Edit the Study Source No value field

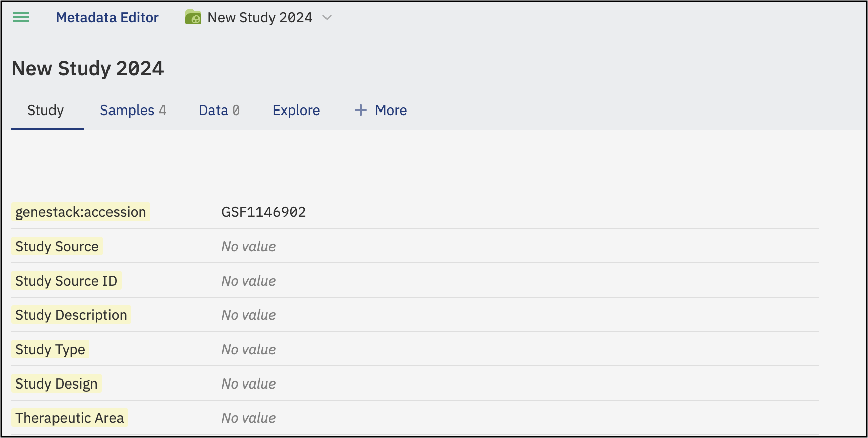(248, 246)
